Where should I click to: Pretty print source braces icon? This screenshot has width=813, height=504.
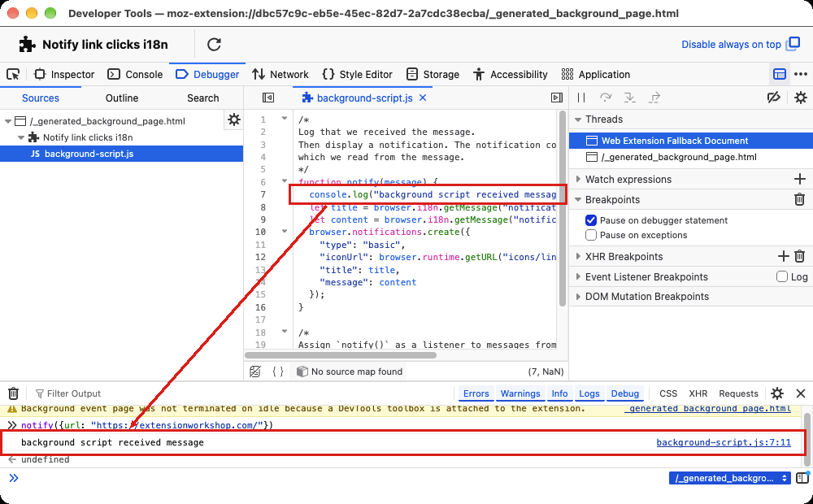point(278,371)
